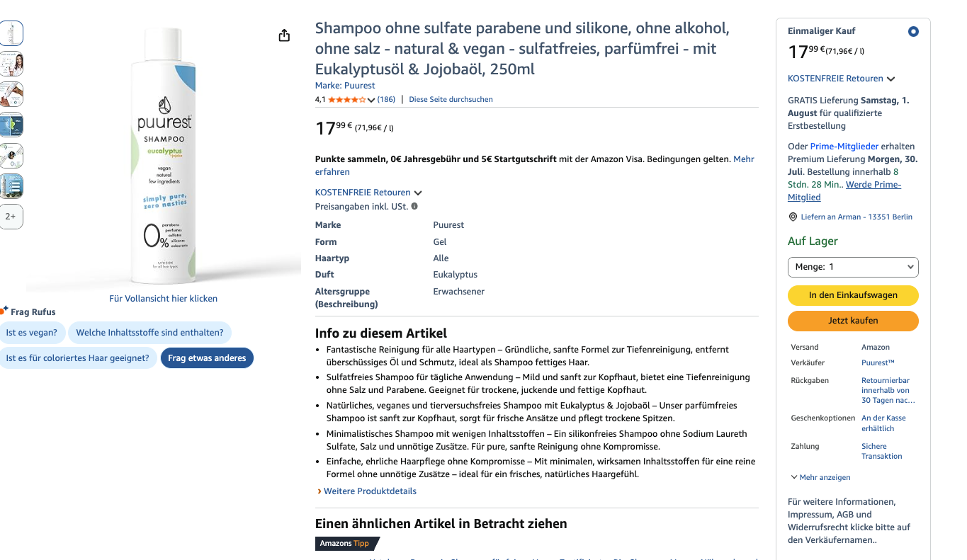Ask Rufus 'Ist es vegan?'
Viewport: 967px width, 560px height.
coord(33,333)
